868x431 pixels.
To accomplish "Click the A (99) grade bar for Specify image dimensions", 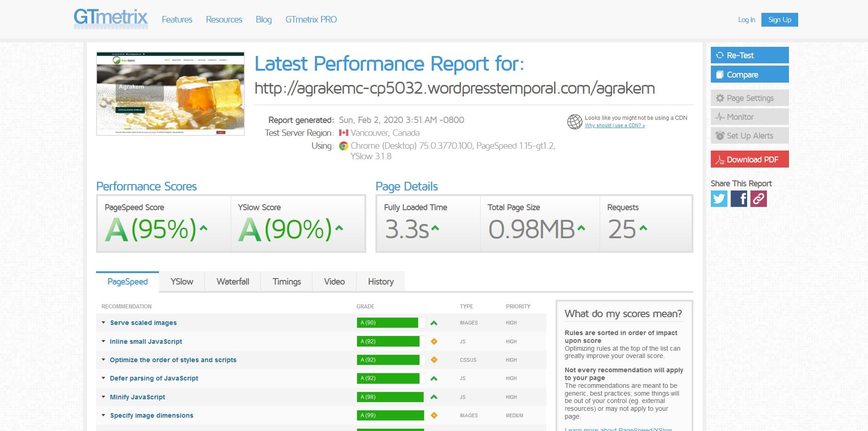I will 391,415.
